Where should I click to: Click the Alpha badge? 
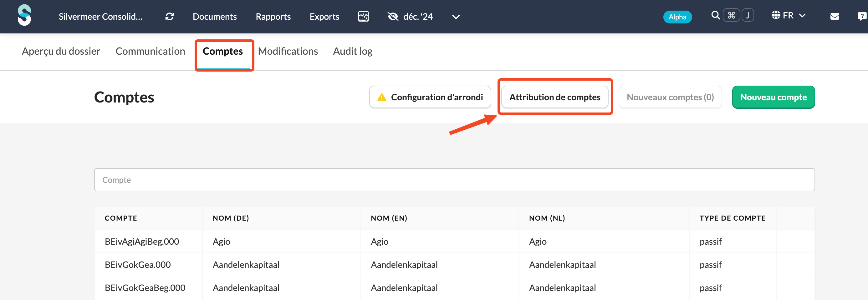(x=677, y=17)
